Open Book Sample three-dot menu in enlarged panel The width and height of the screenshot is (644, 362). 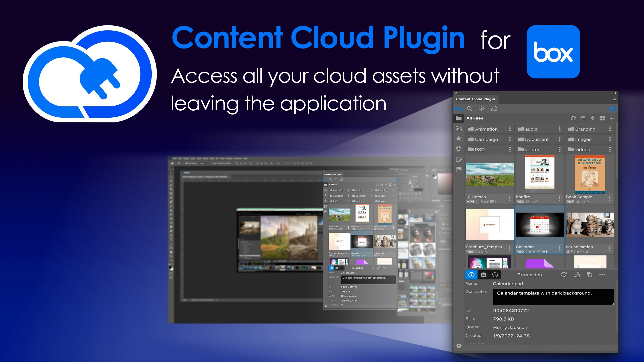610,199
